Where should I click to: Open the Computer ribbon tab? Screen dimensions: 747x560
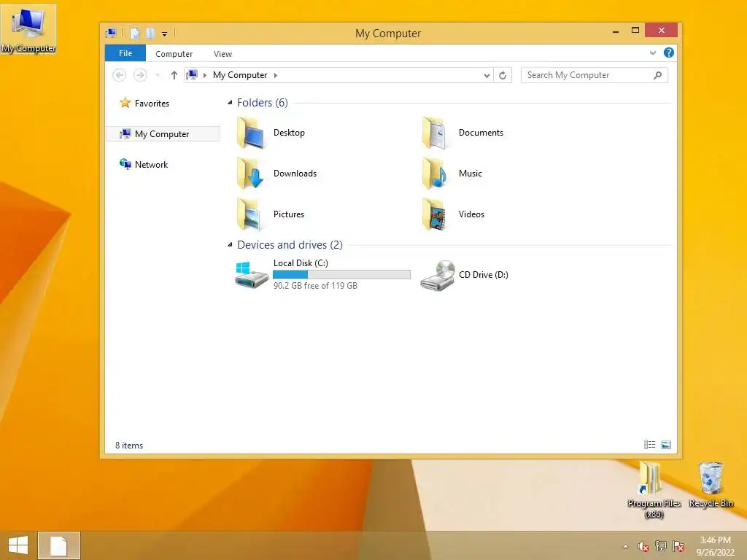pos(174,54)
